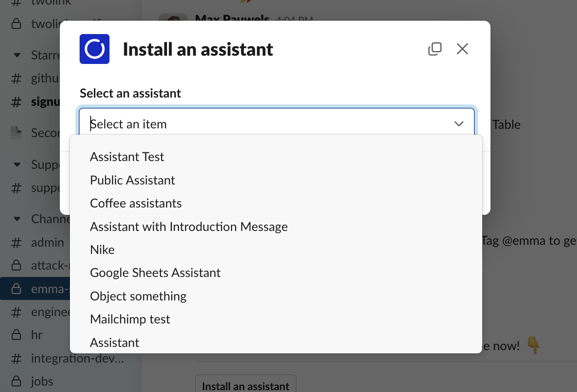Collapse the Starred sidebar section arrow
The height and width of the screenshot is (392, 577).
click(x=17, y=55)
